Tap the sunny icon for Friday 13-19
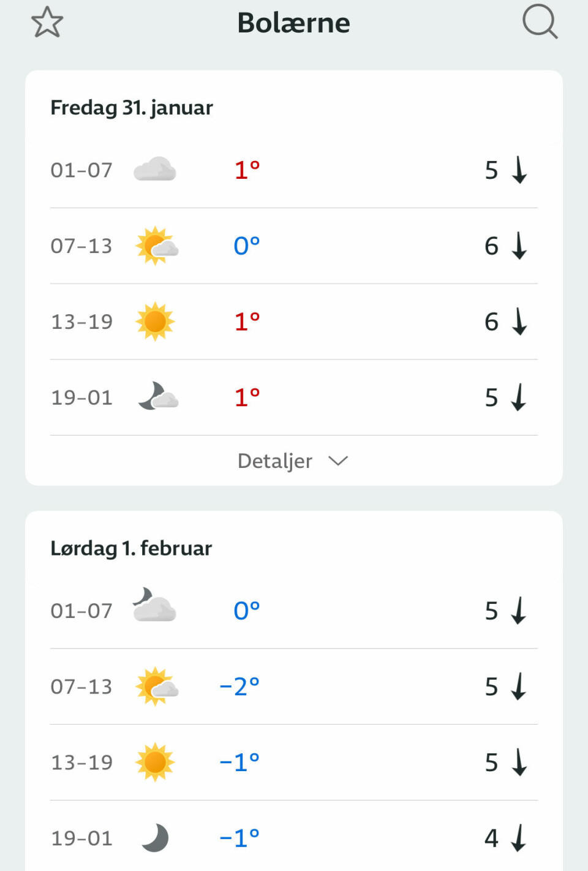 [155, 322]
